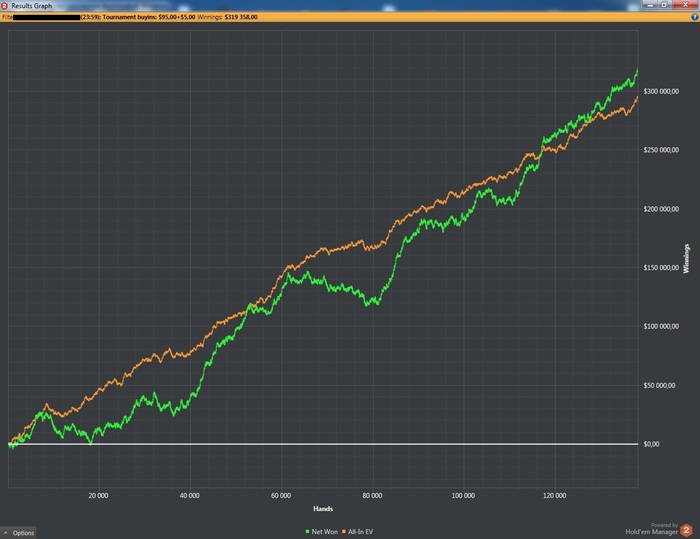This screenshot has width=700, height=539.
Task: Click the $50 000,00 axis label
Action: (x=659, y=385)
